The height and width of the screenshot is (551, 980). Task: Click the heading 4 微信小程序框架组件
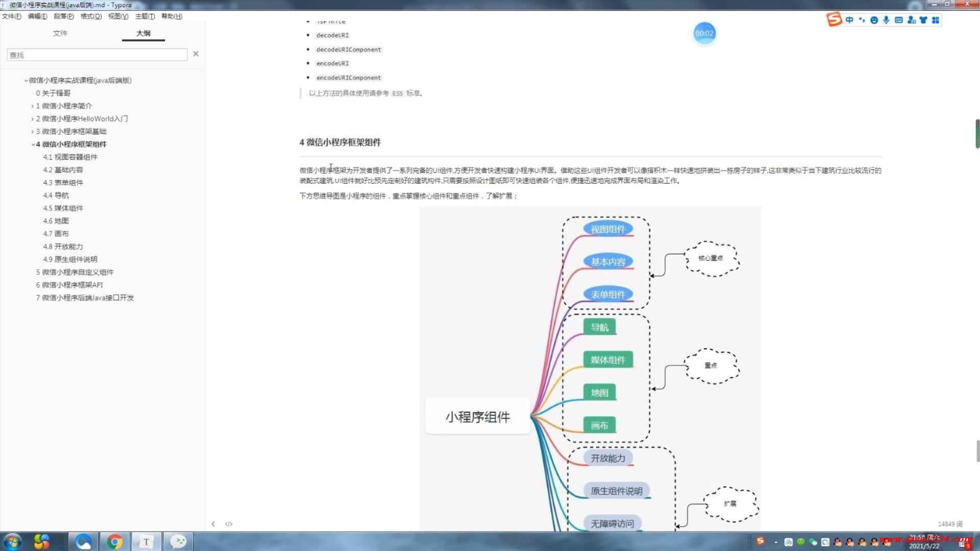click(340, 142)
